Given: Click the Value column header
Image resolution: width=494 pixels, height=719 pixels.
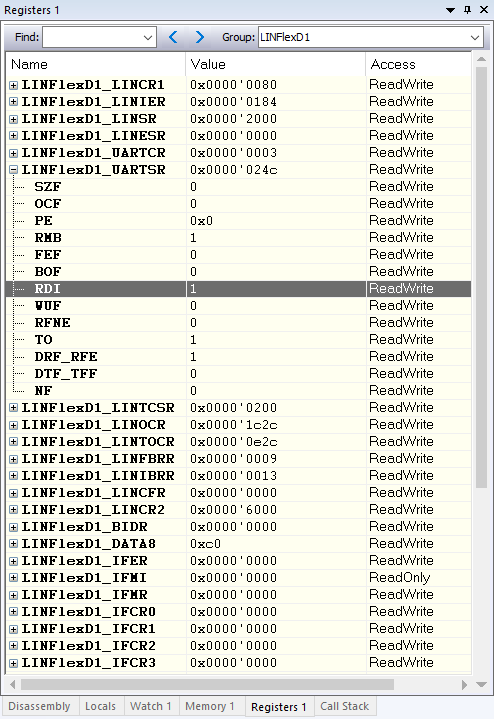Looking at the screenshot, I should [x=276, y=64].
